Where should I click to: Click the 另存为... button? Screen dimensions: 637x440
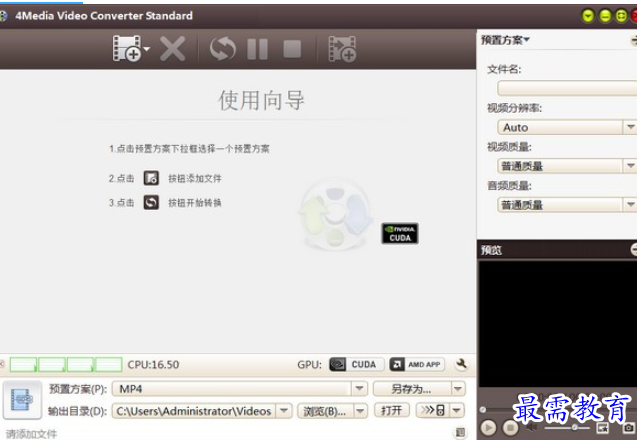point(412,389)
